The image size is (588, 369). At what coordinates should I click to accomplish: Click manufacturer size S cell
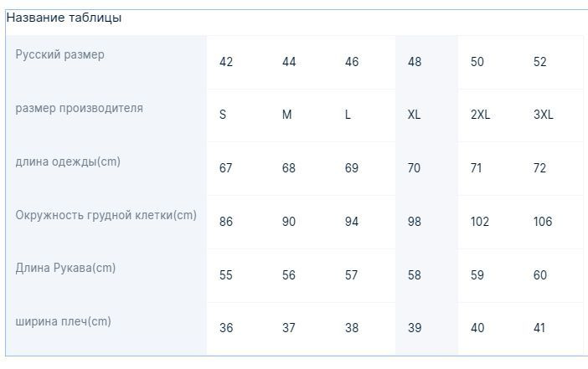(223, 115)
